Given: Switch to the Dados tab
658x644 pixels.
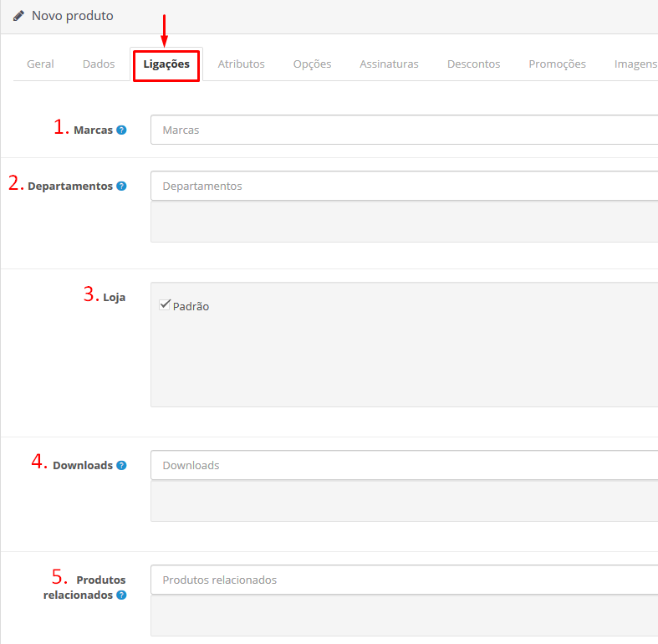Looking at the screenshot, I should (99, 64).
